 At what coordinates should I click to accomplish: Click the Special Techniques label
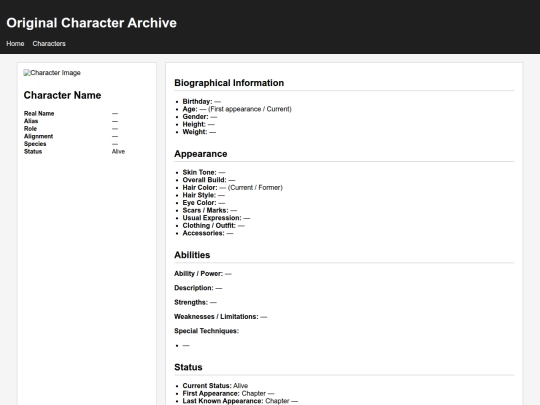tap(207, 331)
